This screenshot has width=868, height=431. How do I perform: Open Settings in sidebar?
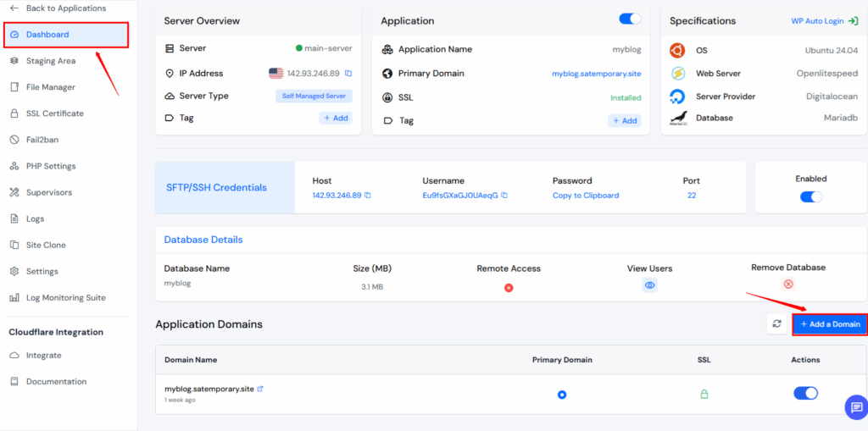click(42, 271)
